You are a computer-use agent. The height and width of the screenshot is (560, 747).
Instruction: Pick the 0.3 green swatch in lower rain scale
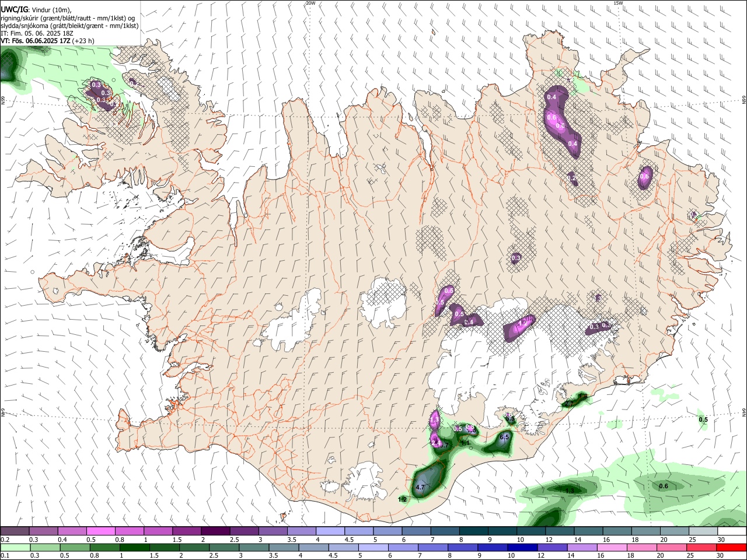pos(45,547)
